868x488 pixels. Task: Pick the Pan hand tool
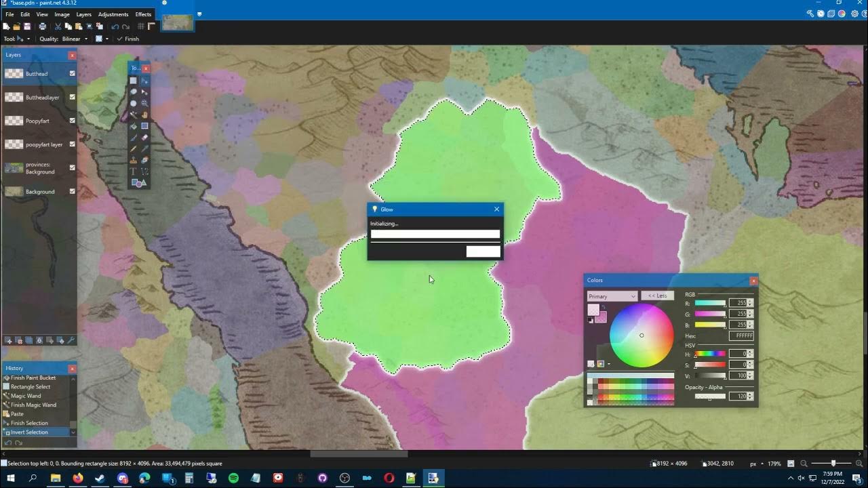coord(144,115)
